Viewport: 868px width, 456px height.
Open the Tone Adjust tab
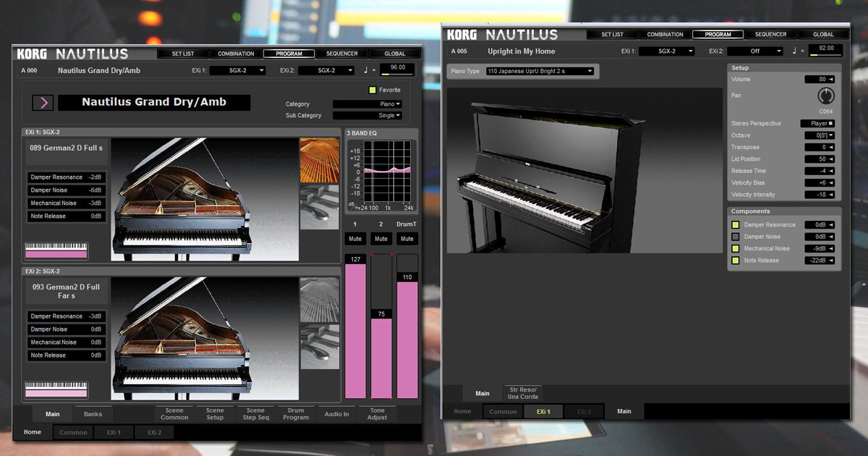click(x=377, y=414)
